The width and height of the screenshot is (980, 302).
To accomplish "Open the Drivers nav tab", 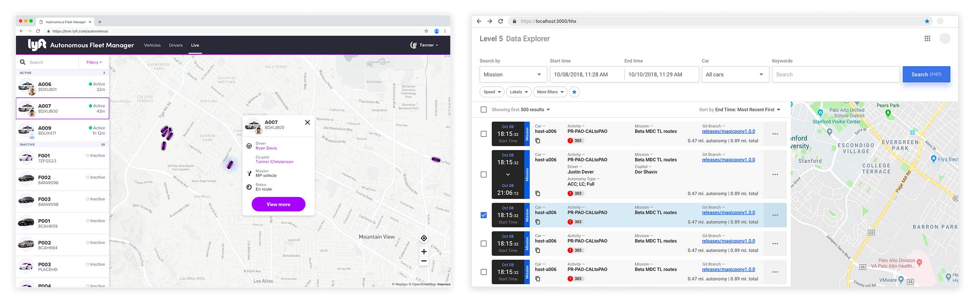I will [176, 45].
